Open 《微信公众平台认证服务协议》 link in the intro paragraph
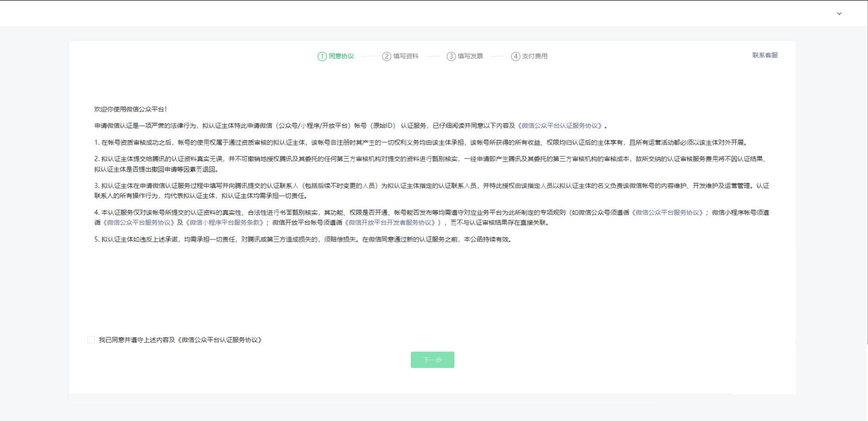Image resolution: width=868 pixels, height=421 pixels. pos(560,126)
